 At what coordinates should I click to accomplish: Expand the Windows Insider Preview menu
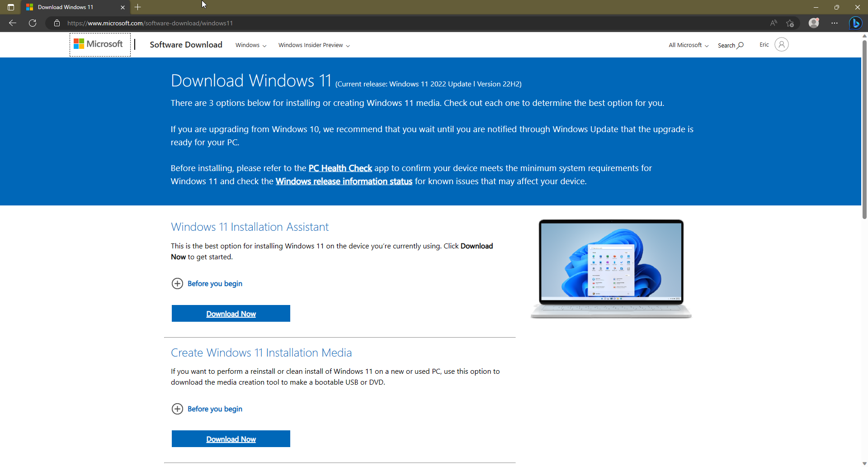314,45
